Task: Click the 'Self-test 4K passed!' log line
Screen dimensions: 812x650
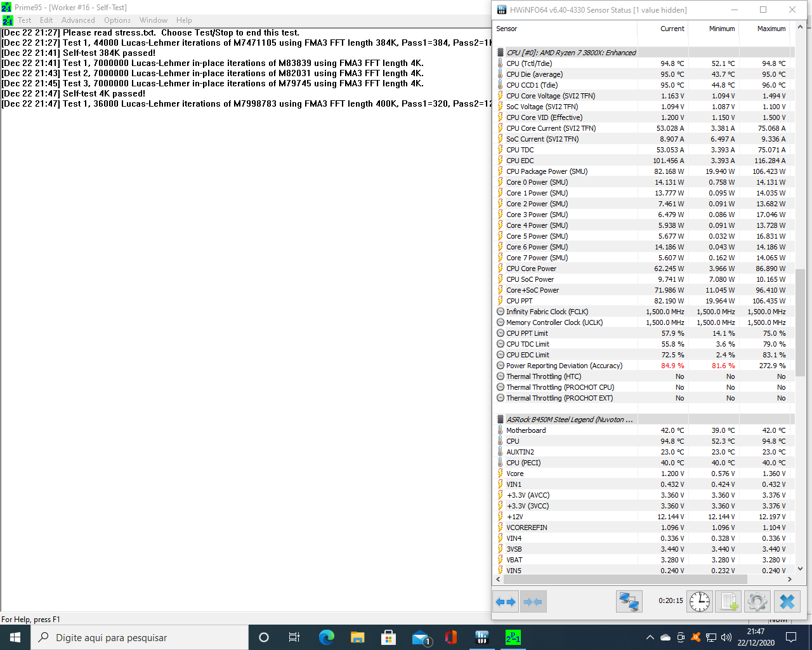Action: pyautogui.click(x=74, y=93)
